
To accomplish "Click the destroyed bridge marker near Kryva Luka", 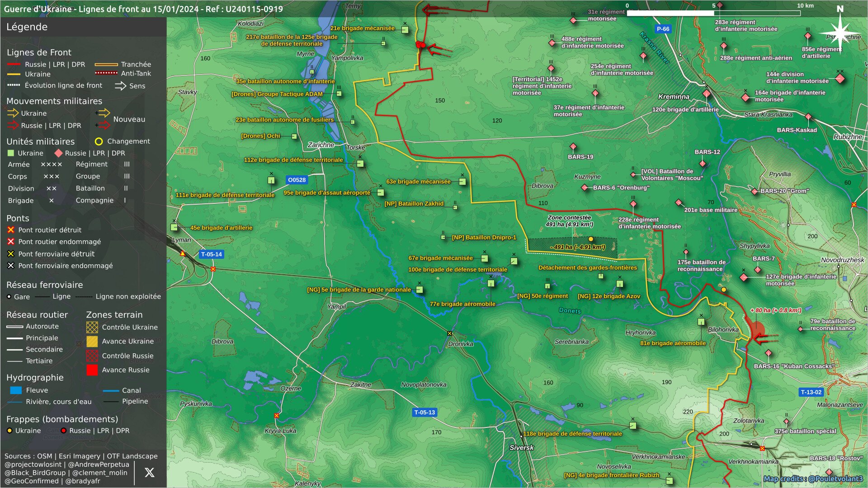I will [x=277, y=416].
